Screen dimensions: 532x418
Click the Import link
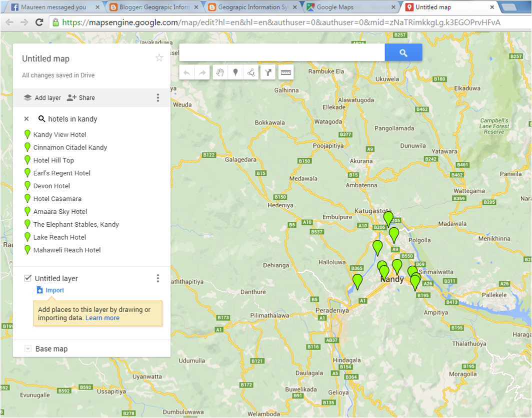point(54,290)
